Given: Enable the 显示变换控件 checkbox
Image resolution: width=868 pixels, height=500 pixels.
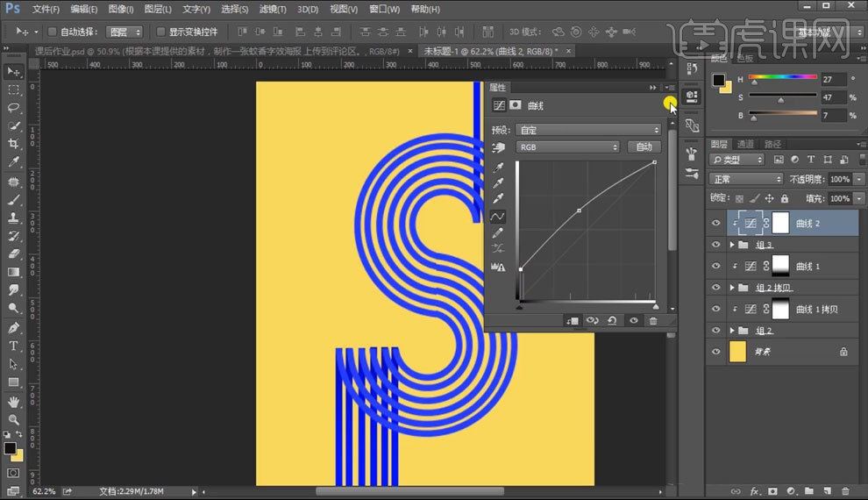Looking at the screenshot, I should 160,32.
